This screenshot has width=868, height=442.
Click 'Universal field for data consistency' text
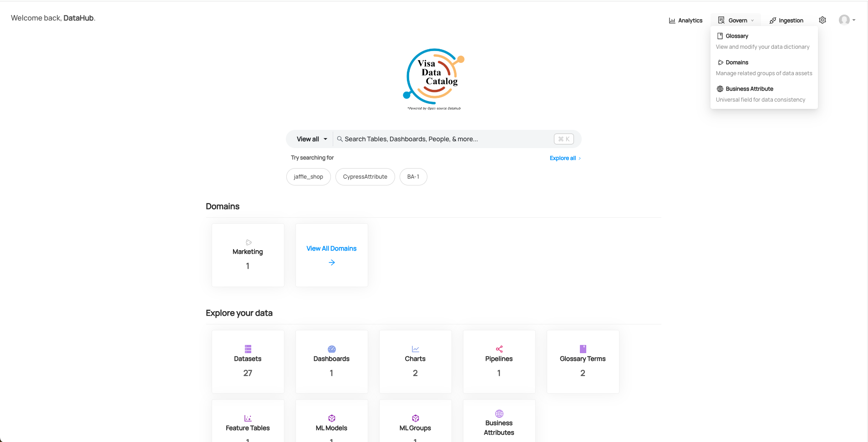(761, 100)
